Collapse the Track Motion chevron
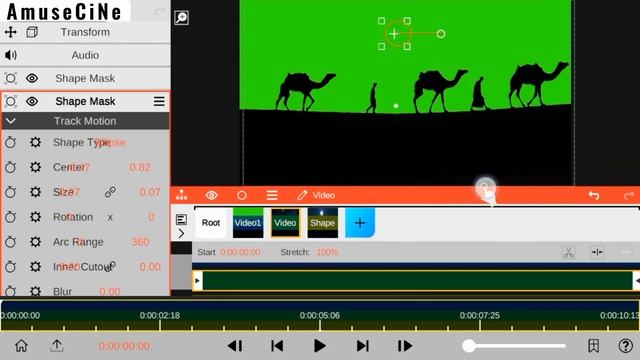 click(11, 121)
